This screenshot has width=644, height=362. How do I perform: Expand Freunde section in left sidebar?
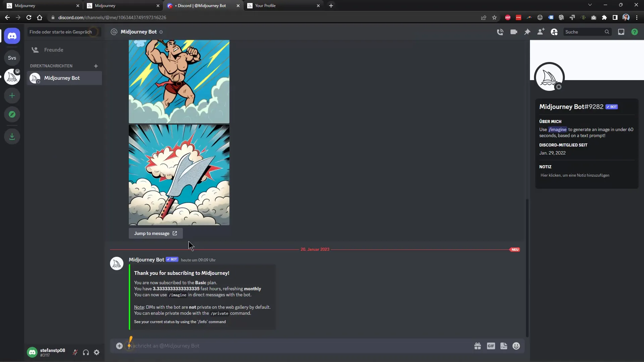(53, 50)
